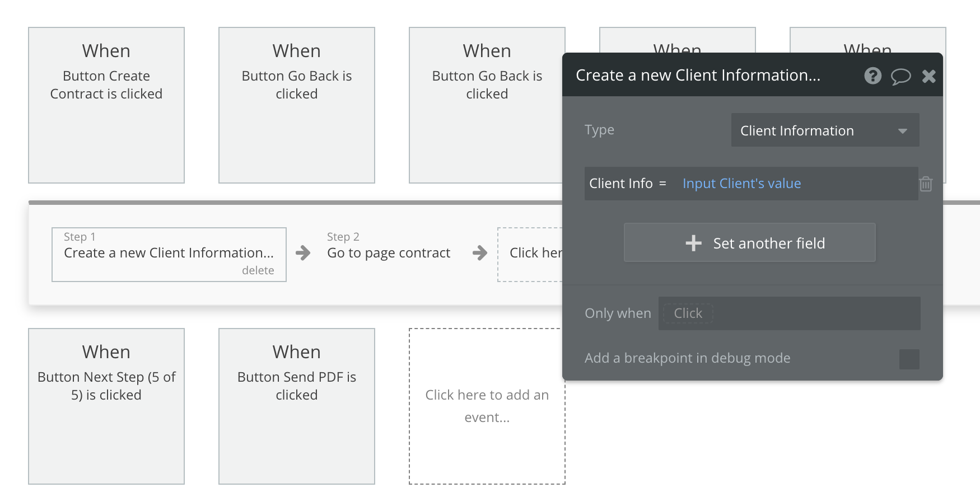Open the help question mark icon

point(872,76)
